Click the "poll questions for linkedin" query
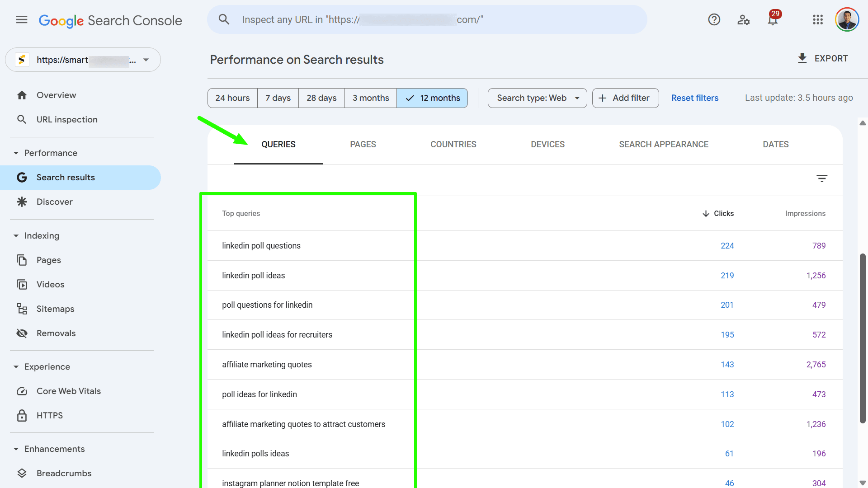The height and width of the screenshot is (488, 868). 267,305
